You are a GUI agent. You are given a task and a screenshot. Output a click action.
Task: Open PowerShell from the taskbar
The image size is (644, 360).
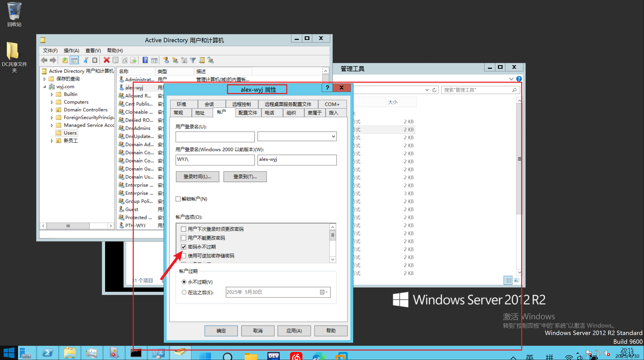pos(48,353)
